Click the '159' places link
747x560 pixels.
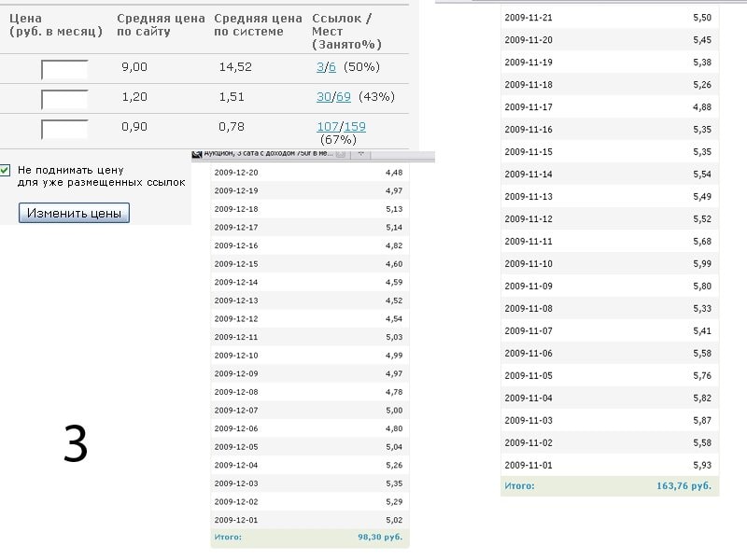355,127
